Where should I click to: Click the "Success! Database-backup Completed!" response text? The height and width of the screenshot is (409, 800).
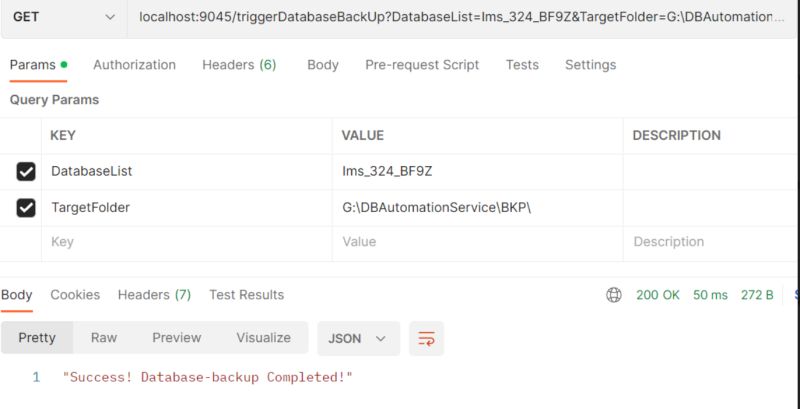(208, 378)
